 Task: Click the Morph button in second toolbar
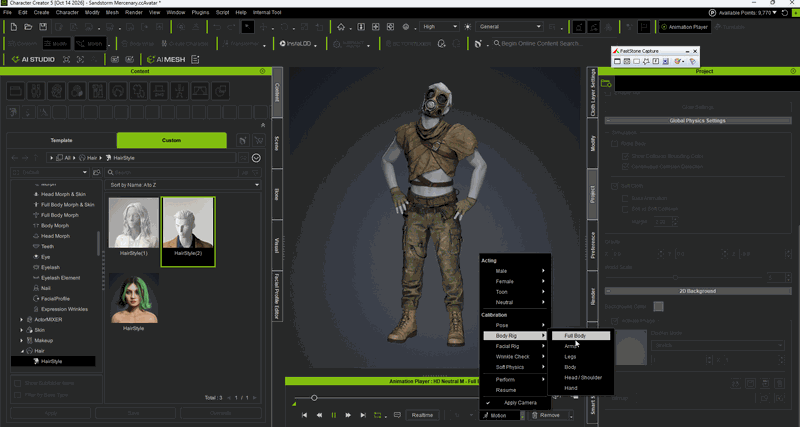(x=90, y=44)
